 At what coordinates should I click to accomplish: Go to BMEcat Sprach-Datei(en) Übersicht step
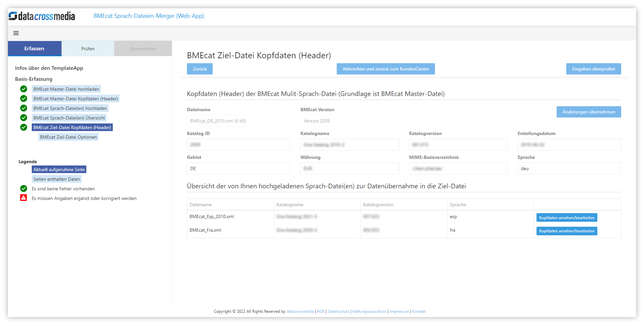[x=69, y=118]
